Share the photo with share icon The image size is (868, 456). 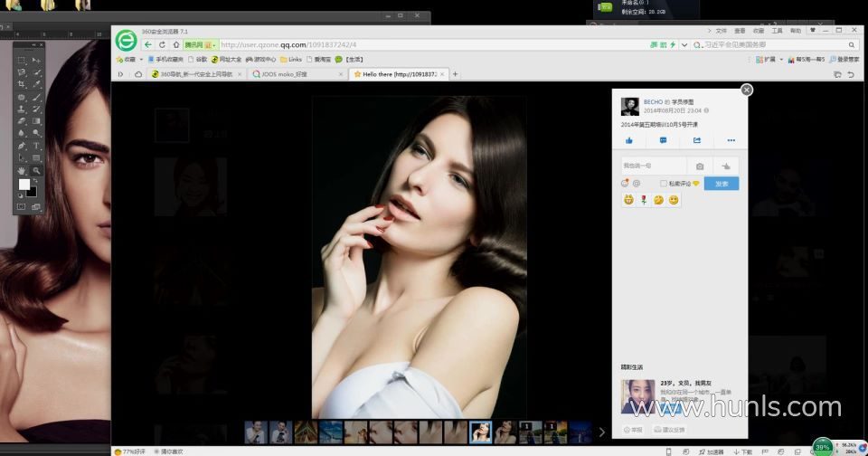(697, 140)
